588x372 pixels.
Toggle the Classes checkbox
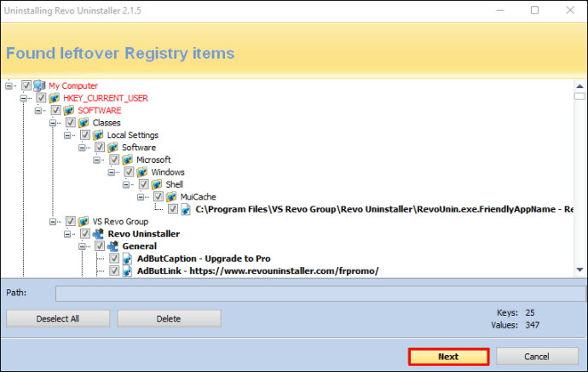tap(70, 123)
